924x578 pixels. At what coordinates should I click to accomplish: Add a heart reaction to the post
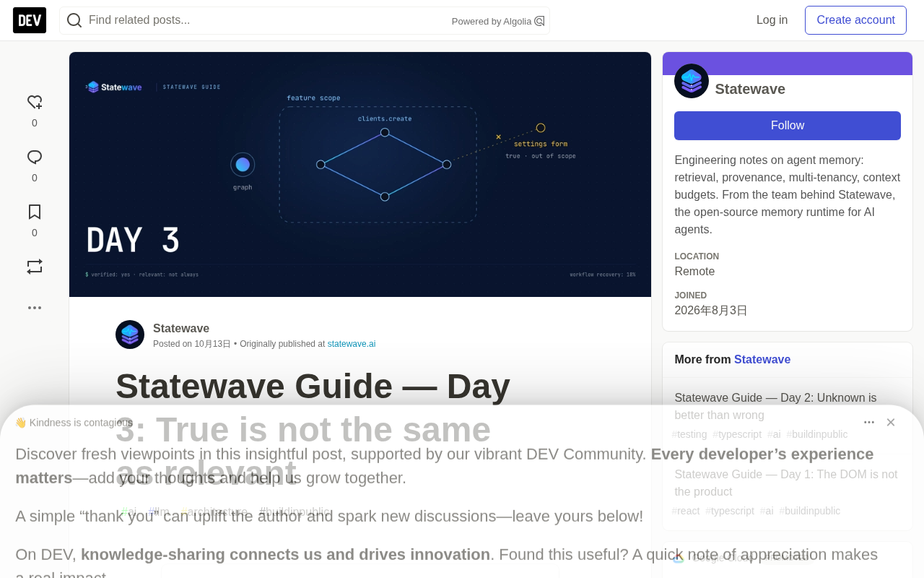pos(35,103)
